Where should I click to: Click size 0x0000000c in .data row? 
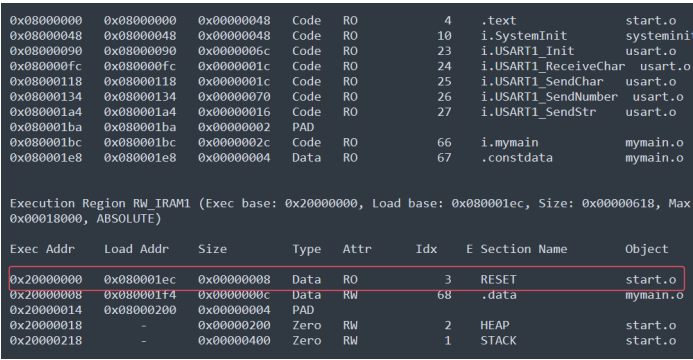(x=234, y=295)
